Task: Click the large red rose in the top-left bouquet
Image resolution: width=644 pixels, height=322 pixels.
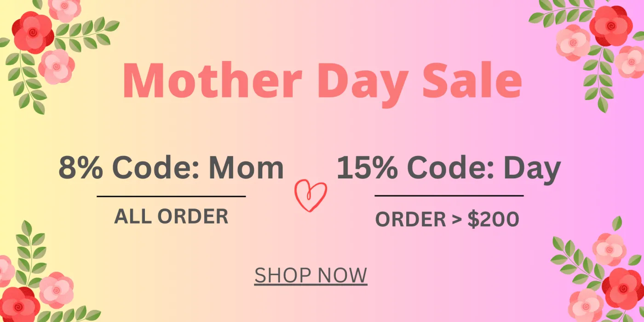Action: click(32, 32)
